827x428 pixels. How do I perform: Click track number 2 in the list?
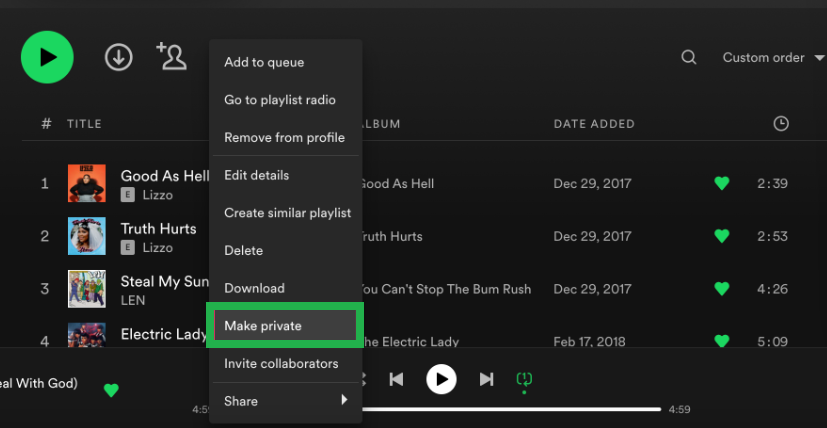tap(45, 236)
